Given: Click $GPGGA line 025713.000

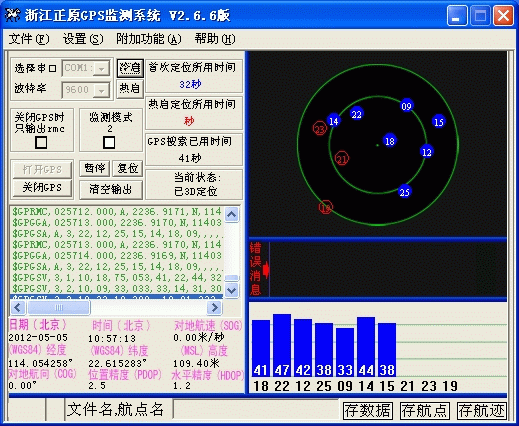Looking at the screenshot, I should pyautogui.click(x=117, y=223).
